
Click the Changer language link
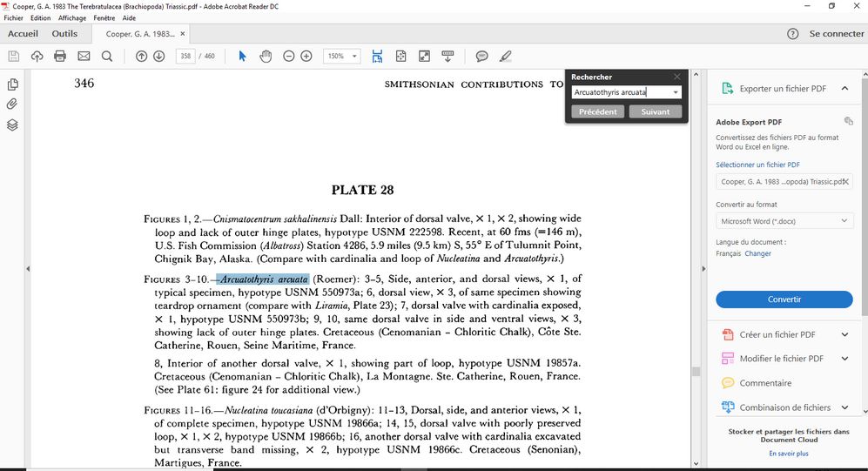757,253
